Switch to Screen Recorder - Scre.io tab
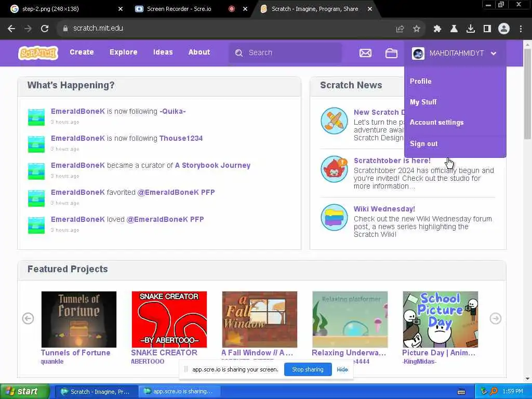Viewport: 532px width, 399px height. pos(179,9)
